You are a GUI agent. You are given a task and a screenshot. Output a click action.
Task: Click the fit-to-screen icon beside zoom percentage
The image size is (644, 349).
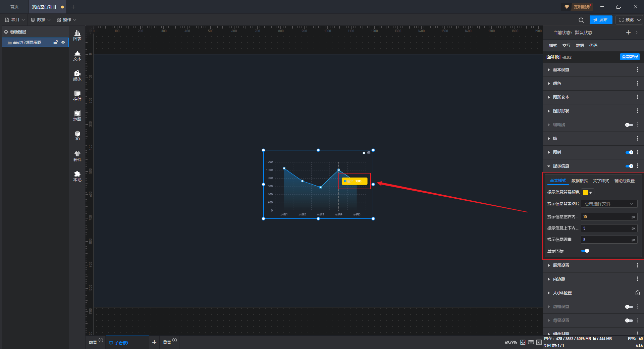click(523, 342)
